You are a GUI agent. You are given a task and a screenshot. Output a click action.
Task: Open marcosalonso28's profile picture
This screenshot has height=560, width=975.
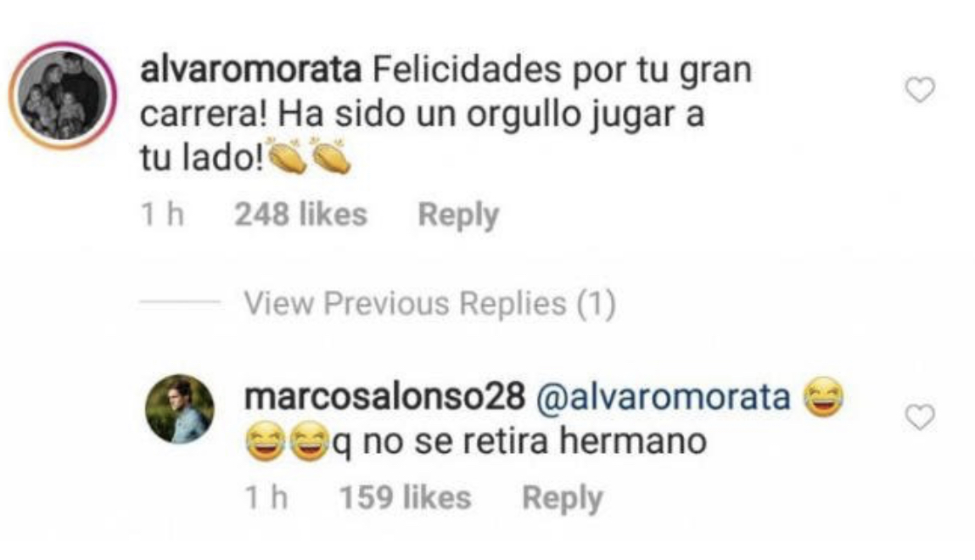tap(180, 409)
